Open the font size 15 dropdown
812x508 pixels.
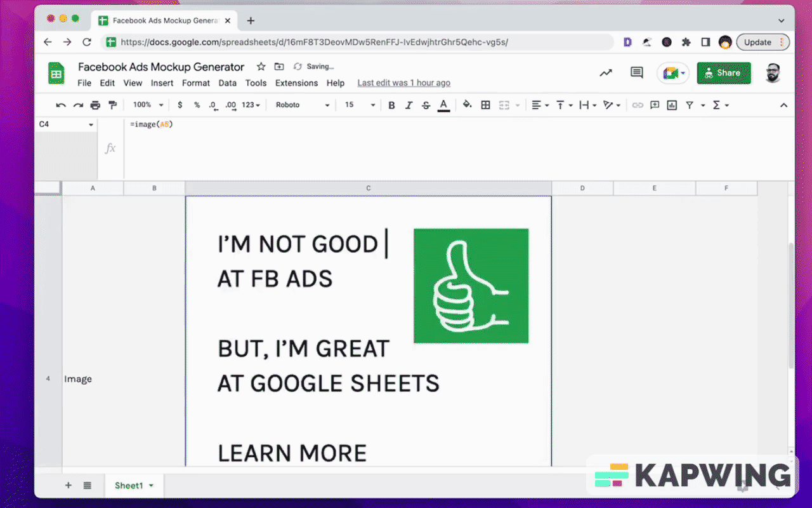click(359, 105)
